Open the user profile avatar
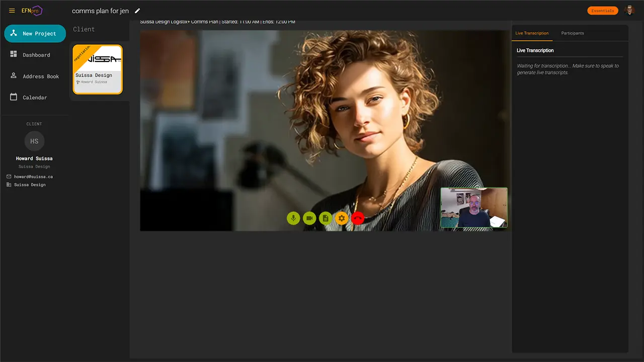644x362 pixels. point(629,11)
